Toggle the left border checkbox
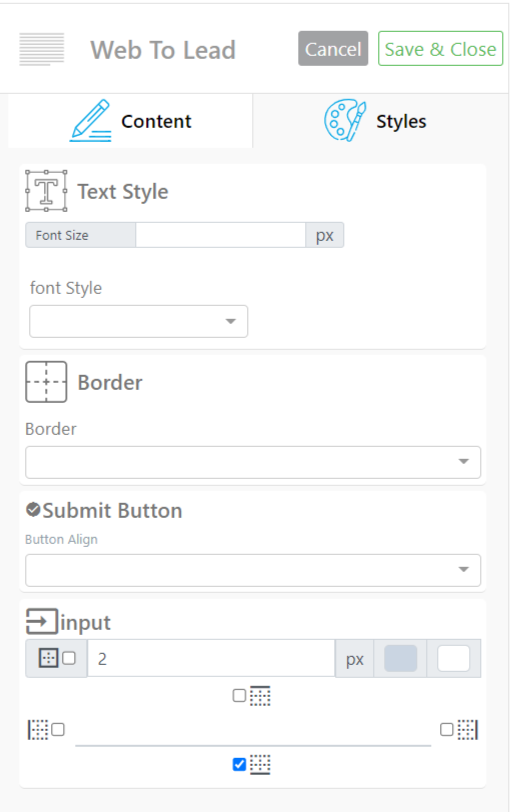The height and width of the screenshot is (812, 513). [58, 730]
